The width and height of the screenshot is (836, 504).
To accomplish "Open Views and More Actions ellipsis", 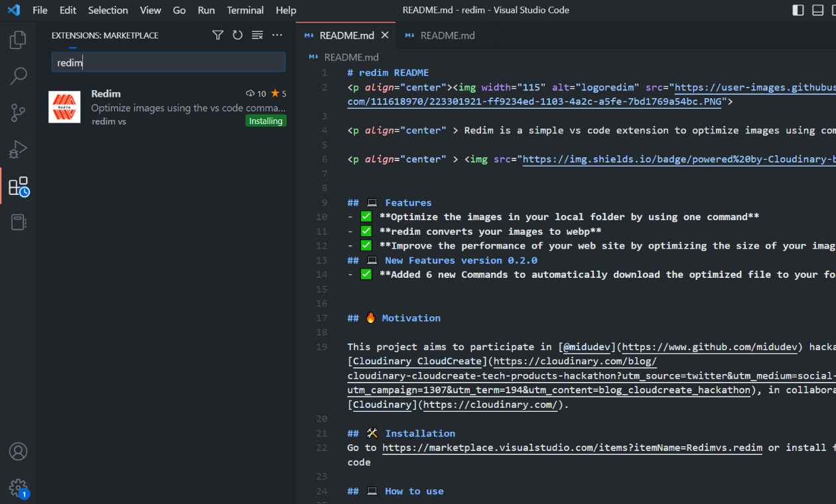I will click(x=277, y=35).
